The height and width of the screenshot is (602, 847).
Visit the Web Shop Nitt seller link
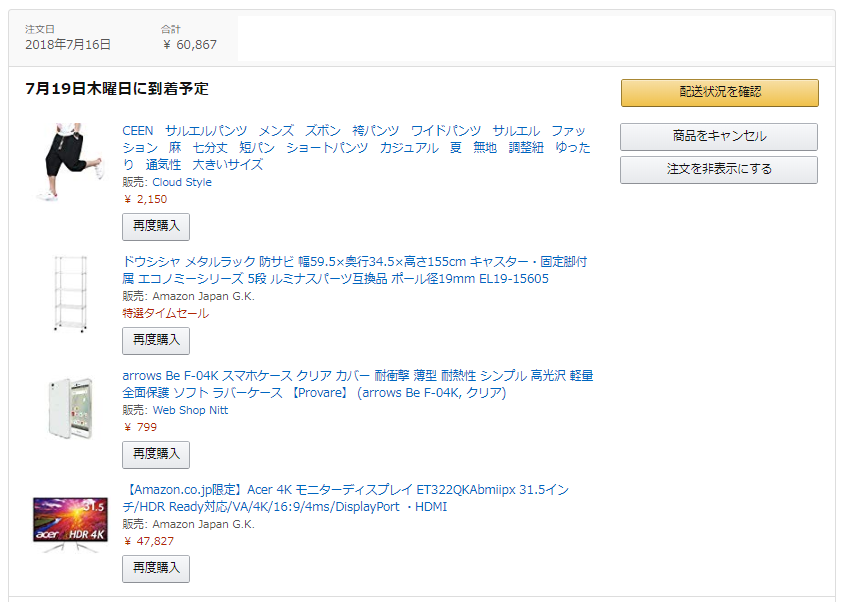click(190, 410)
